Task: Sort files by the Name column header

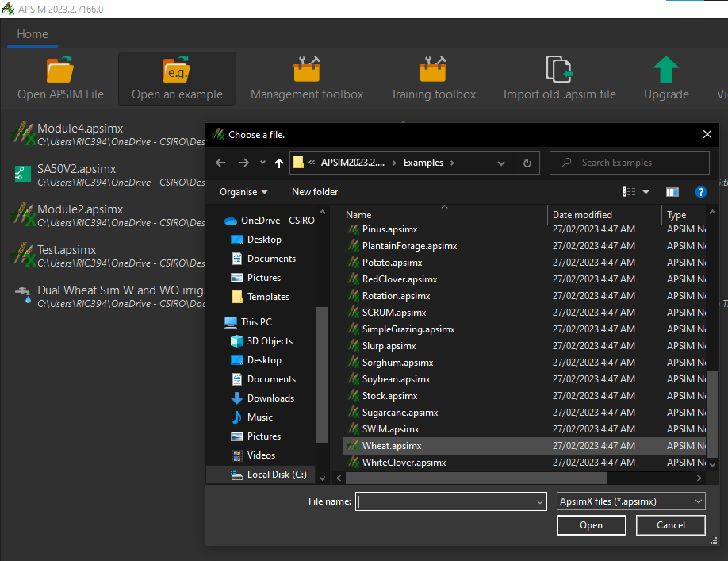Action: click(358, 214)
